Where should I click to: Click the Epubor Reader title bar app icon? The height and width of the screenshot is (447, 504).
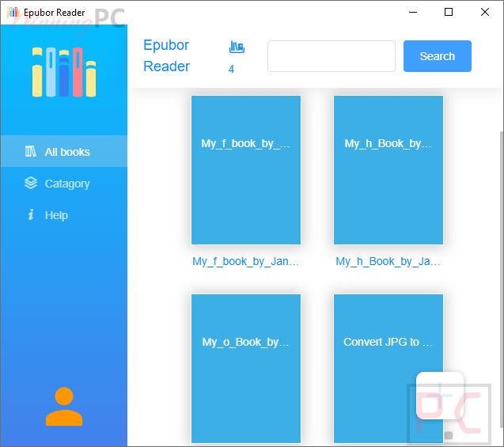(13, 12)
